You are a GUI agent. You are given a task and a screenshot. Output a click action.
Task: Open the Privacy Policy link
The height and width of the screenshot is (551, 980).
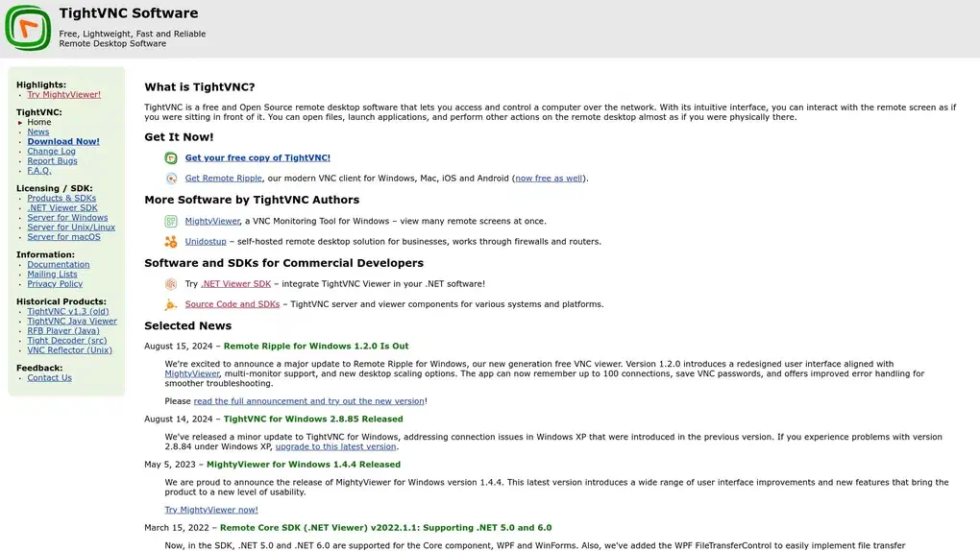coord(55,283)
